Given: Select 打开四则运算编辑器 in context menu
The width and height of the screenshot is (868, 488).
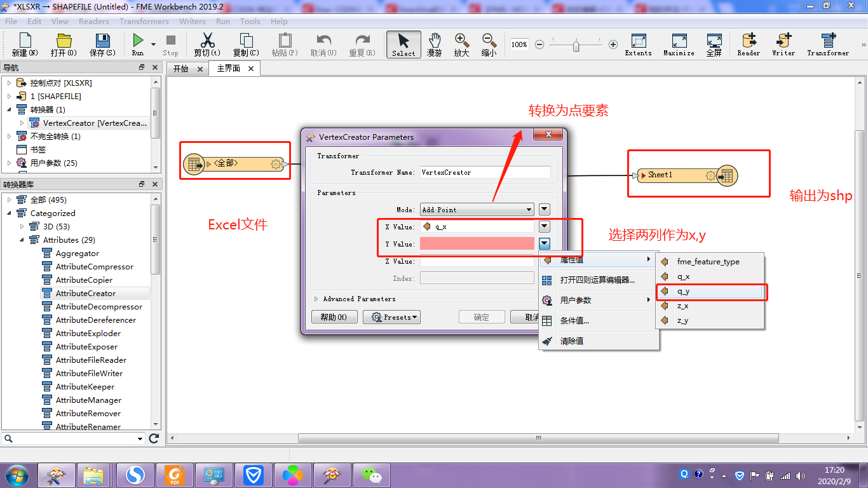Looking at the screenshot, I should click(x=599, y=280).
